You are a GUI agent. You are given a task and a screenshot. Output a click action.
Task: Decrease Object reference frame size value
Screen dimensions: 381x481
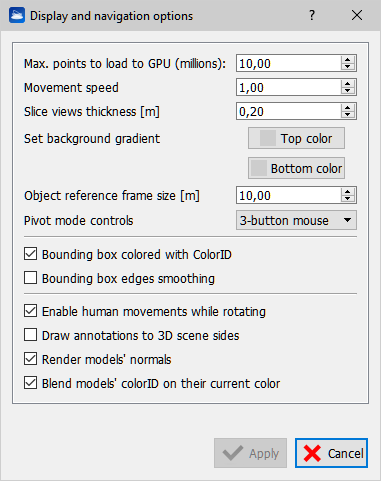(x=348, y=199)
